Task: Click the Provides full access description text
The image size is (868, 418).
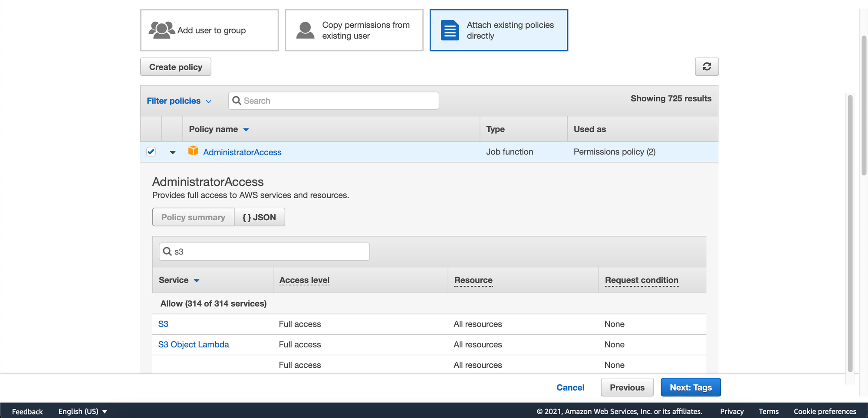Action: click(x=250, y=195)
